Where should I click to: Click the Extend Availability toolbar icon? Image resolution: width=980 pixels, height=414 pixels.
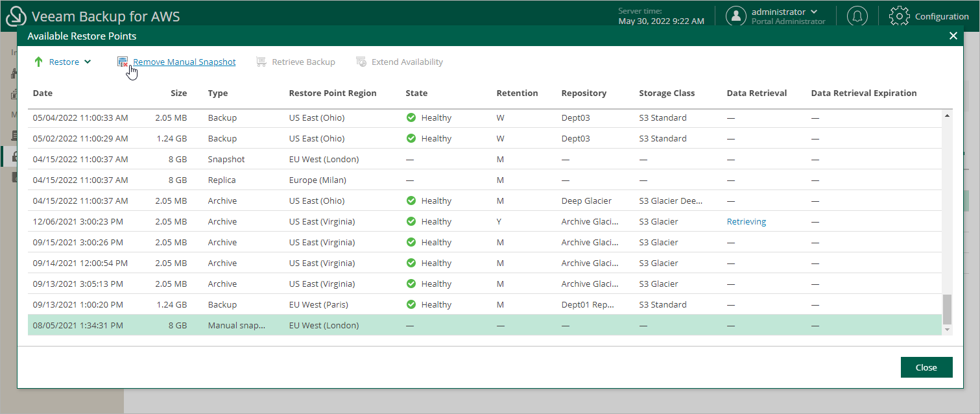point(361,61)
